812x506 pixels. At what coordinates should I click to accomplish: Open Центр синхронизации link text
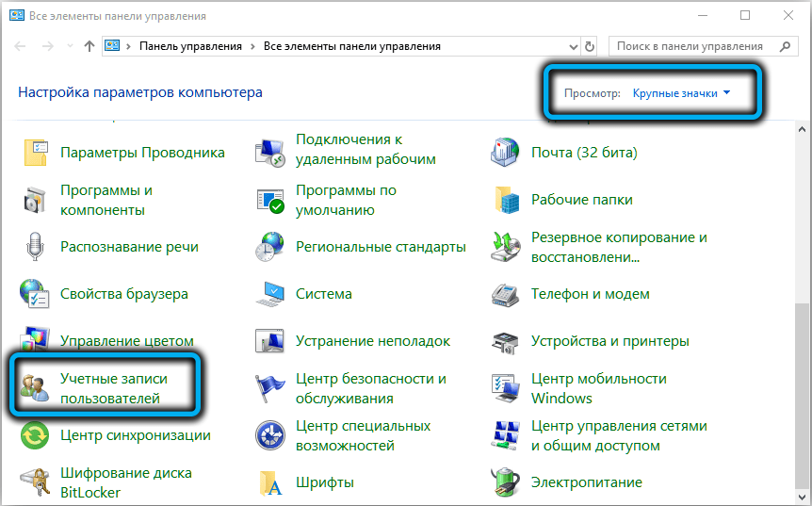coord(136,435)
